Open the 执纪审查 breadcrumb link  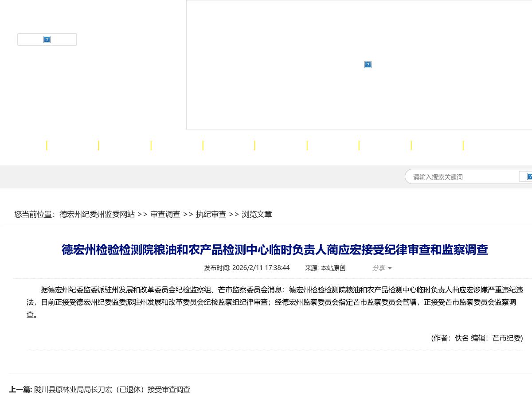click(x=211, y=214)
